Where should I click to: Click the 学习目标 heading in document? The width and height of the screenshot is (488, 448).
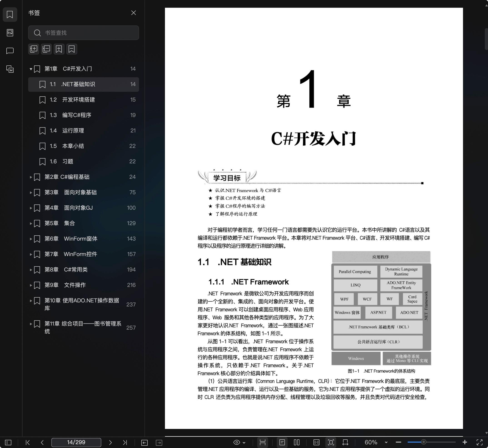pyautogui.click(x=227, y=178)
